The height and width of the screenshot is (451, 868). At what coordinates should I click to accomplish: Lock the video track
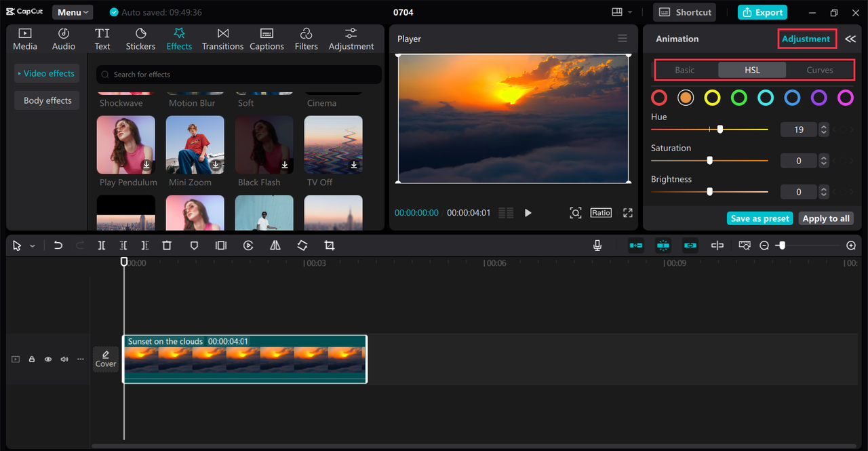[x=32, y=359]
